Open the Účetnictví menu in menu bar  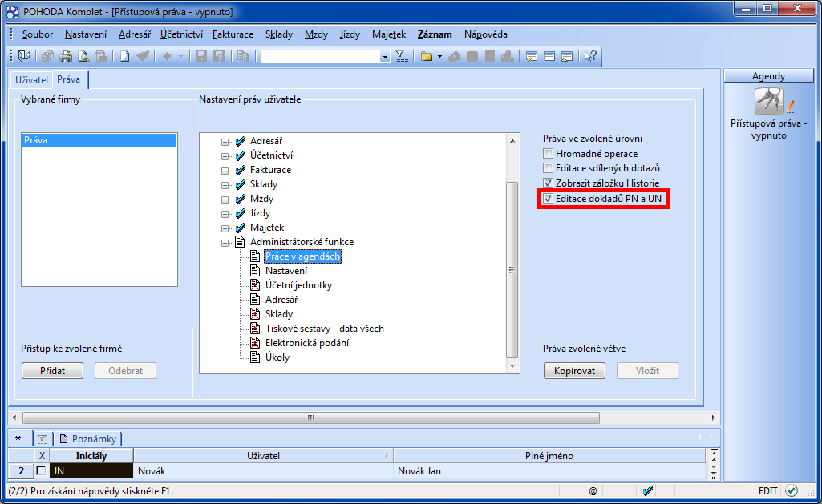click(181, 34)
